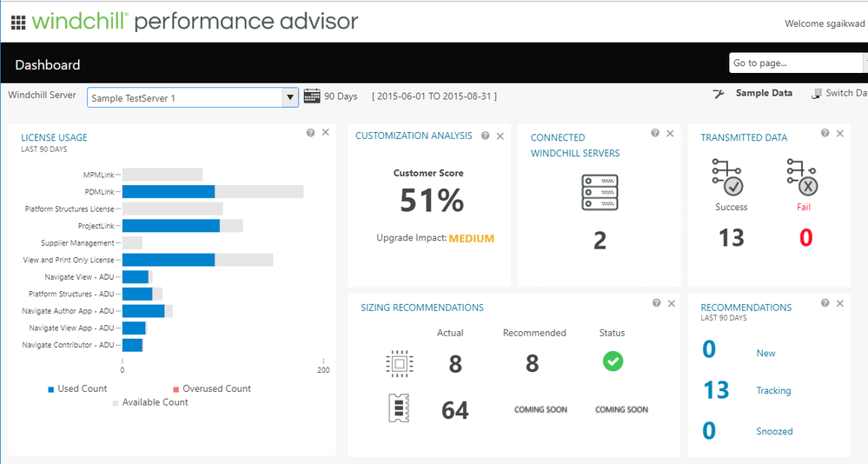
Task: Click the MEDIUM upgrade impact value
Action: coord(472,239)
